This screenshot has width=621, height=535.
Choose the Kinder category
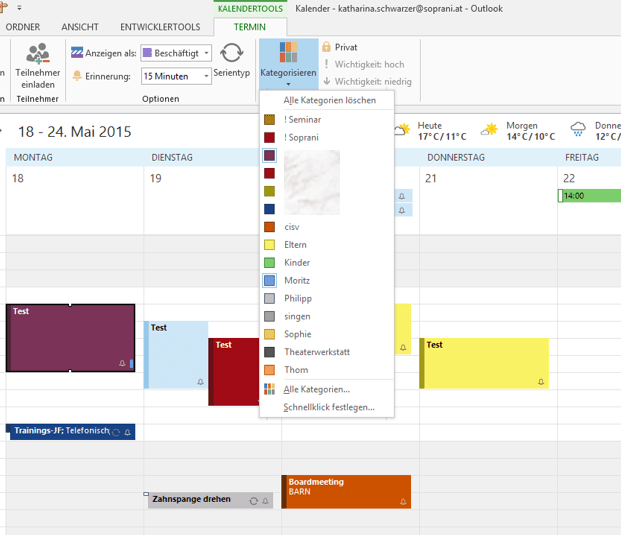(327, 263)
